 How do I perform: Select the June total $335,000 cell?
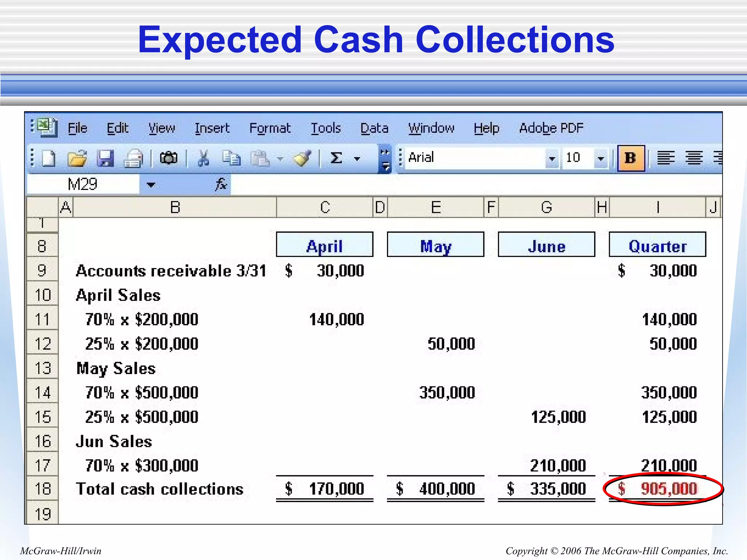point(546,489)
